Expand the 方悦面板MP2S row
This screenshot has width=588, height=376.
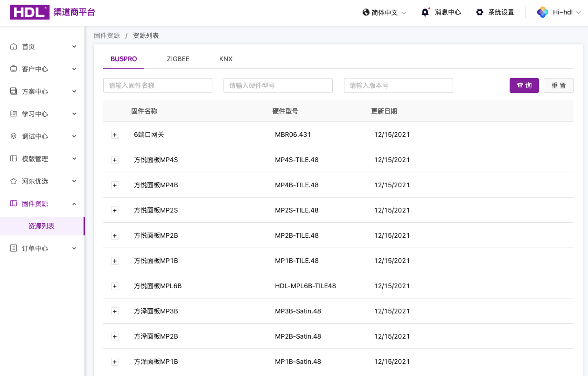[x=115, y=211]
